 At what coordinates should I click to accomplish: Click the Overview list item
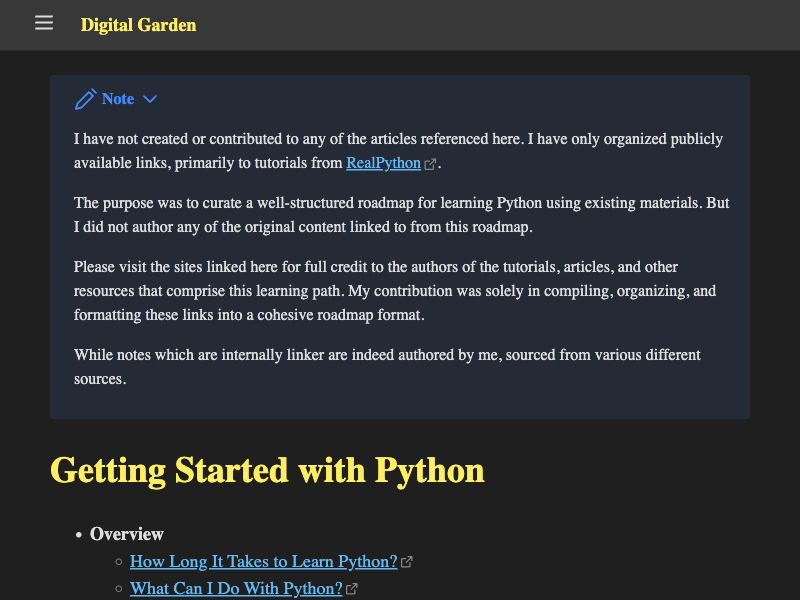pyautogui.click(x=127, y=534)
